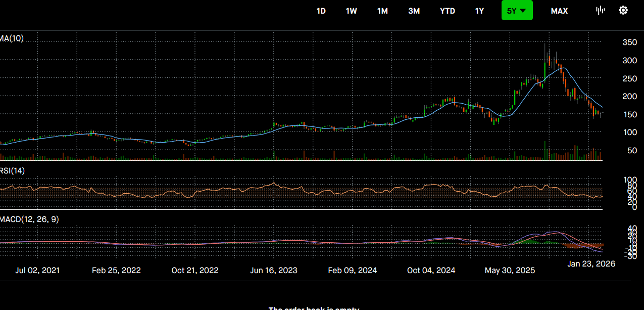
Task: Click the 200 price axis value
Action: click(629, 97)
